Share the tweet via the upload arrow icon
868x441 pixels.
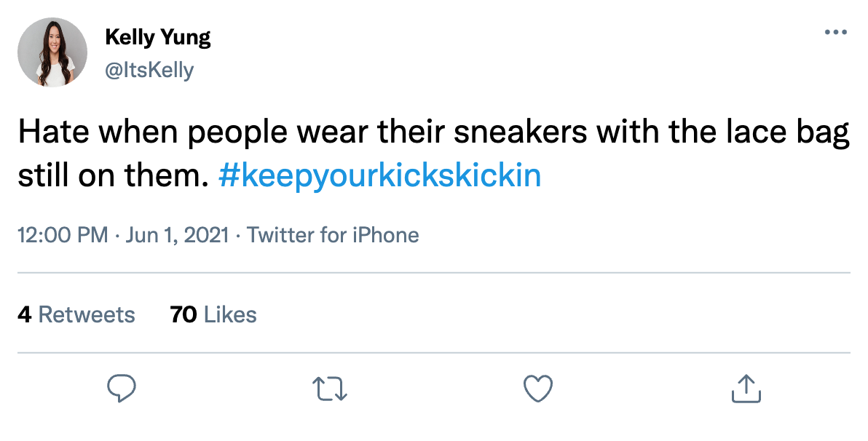pos(746,389)
